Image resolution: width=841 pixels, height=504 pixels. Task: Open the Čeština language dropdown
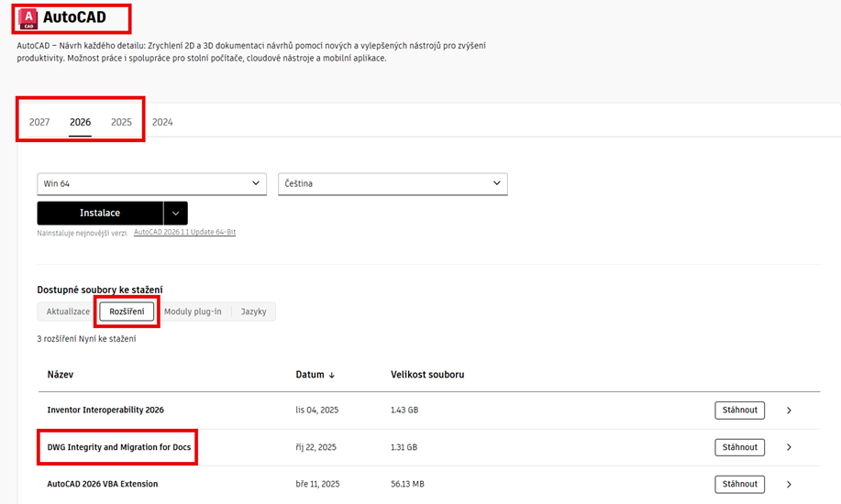pos(393,184)
